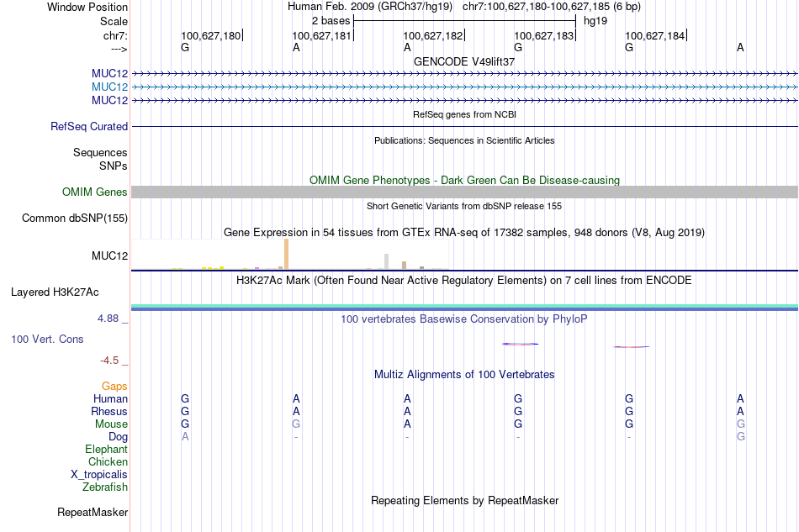Click the MUC12 GTEx expression label
The height and width of the screenshot is (532, 799).
pyautogui.click(x=109, y=255)
